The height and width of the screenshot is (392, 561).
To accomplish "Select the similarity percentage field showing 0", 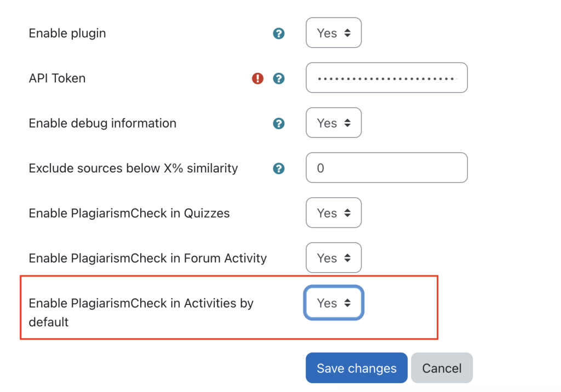I will click(386, 168).
